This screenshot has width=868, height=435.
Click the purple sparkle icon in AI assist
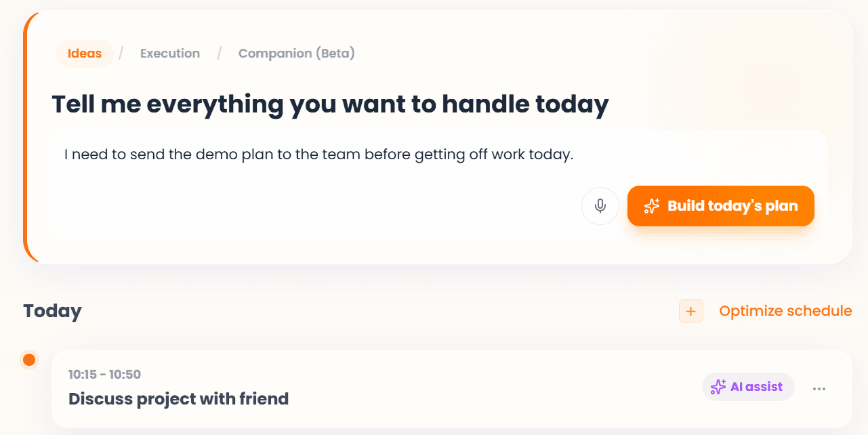coord(718,387)
